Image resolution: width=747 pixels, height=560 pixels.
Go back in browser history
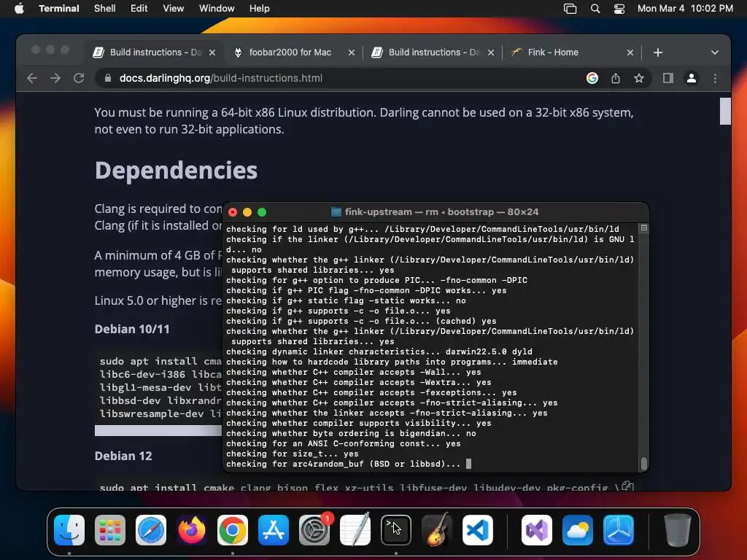click(32, 78)
